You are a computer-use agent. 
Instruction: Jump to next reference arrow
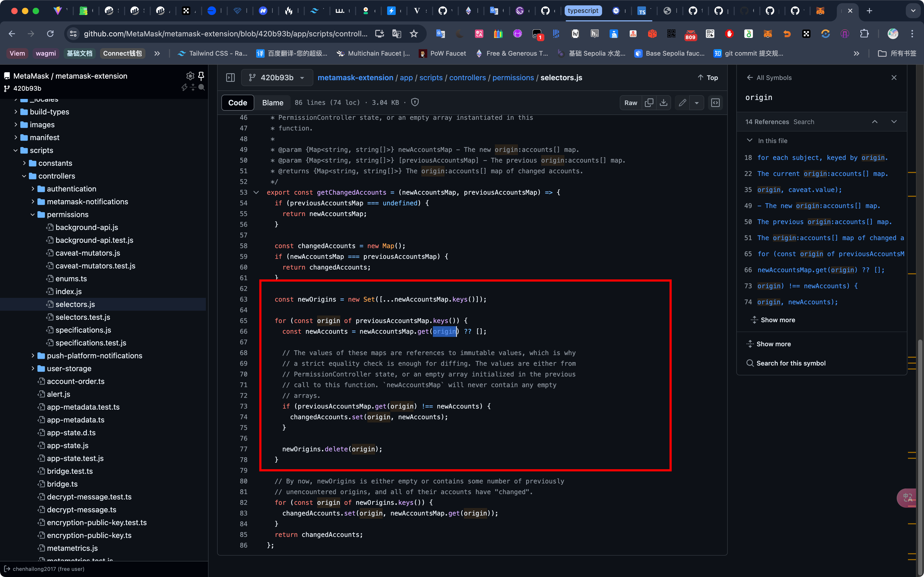click(x=894, y=122)
